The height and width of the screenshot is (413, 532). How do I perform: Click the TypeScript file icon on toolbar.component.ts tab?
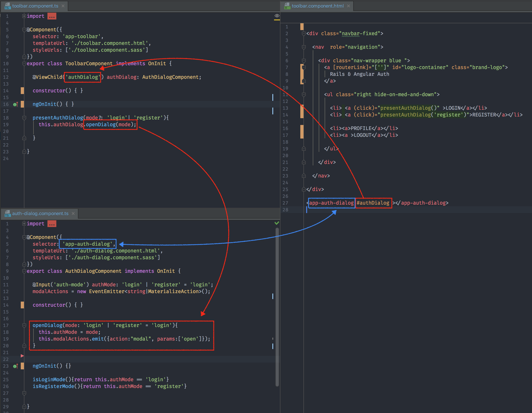click(7, 6)
